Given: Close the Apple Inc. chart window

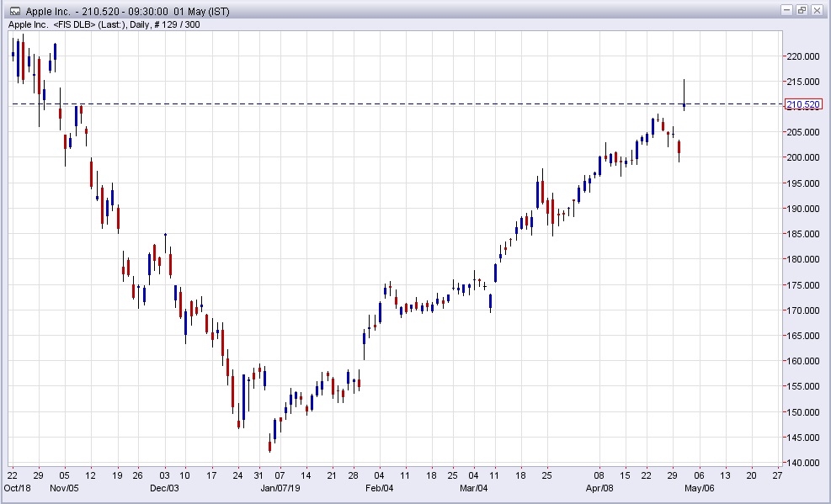Looking at the screenshot, I should pos(817,10).
